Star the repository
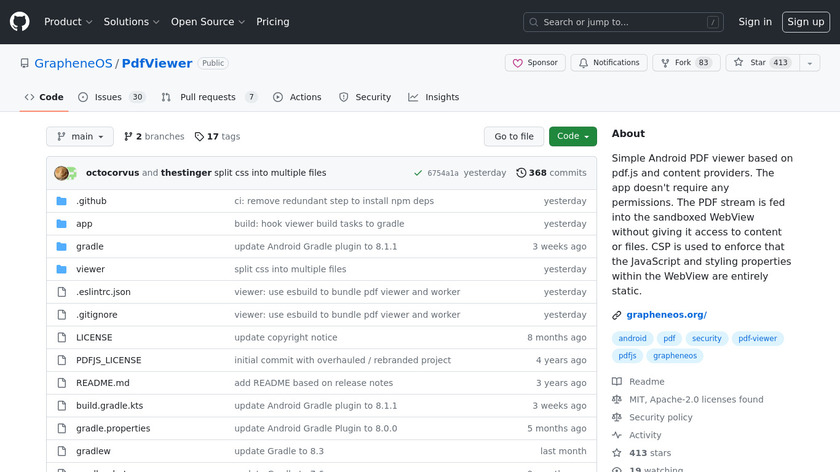This screenshot has width=840, height=472. tap(763, 63)
